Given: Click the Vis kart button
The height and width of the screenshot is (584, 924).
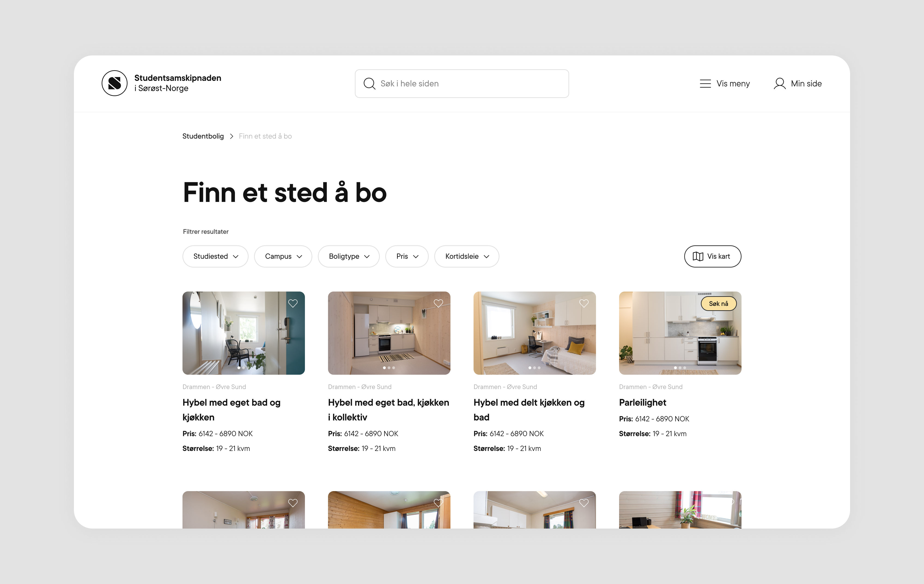Looking at the screenshot, I should point(713,256).
